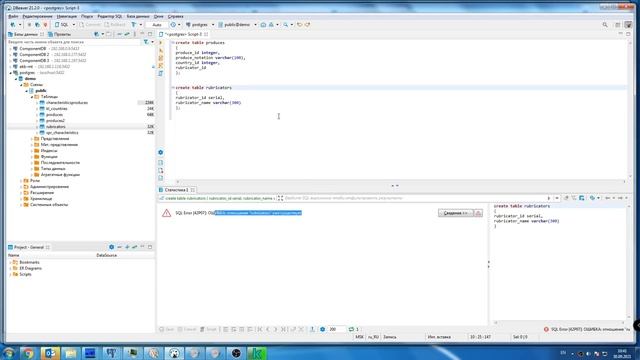This screenshot has width=640, height=360.
Task: Open the База данных menu
Action: [x=138, y=16]
